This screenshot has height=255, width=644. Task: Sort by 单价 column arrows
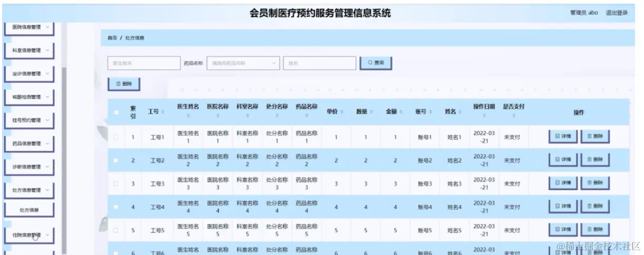343,112
